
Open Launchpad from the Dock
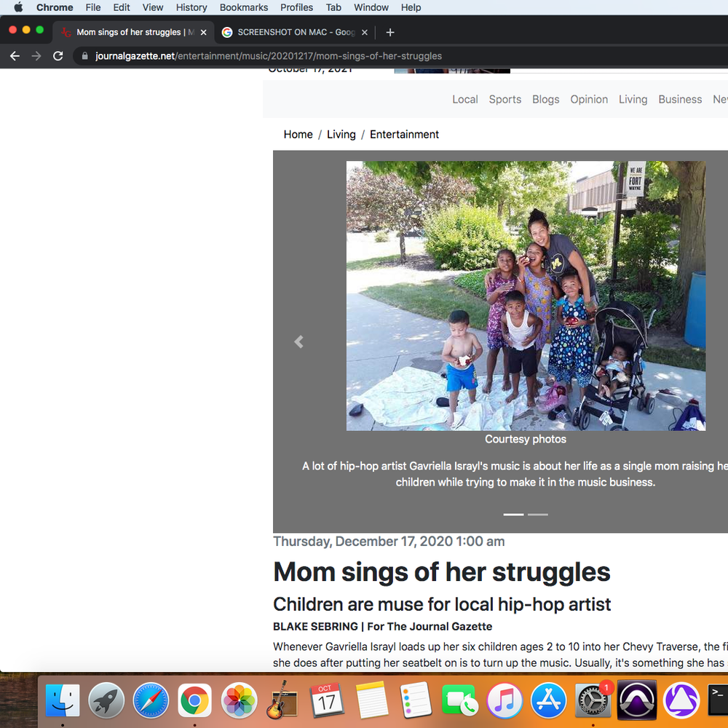pyautogui.click(x=106, y=700)
